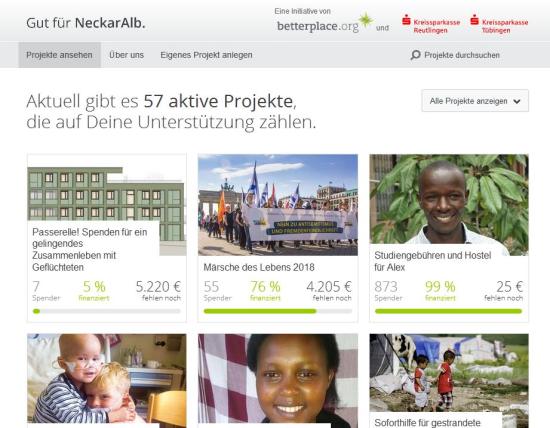The image size is (550, 428).
Task: Open the betterplace.org logo link
Action: (x=325, y=24)
